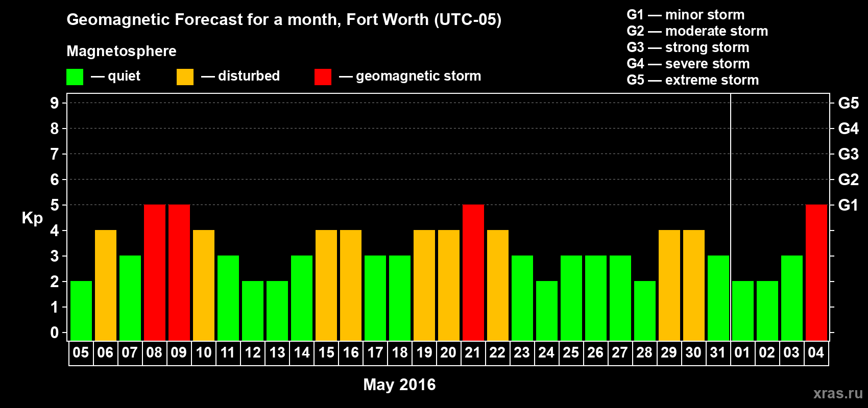This screenshot has width=868, height=408.
Task: Click the green bar for day 18
Action: click(400, 298)
